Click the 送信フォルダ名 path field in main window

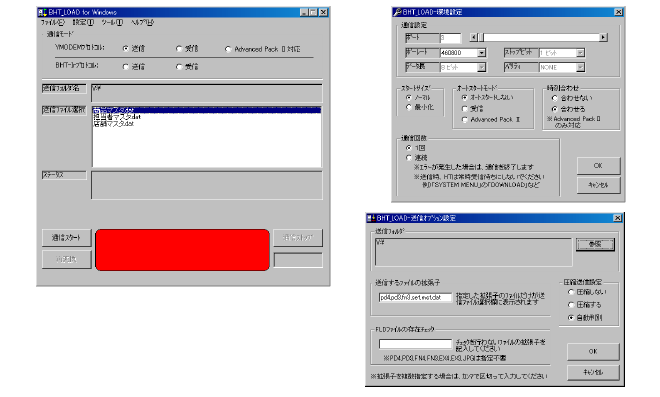(x=207, y=93)
